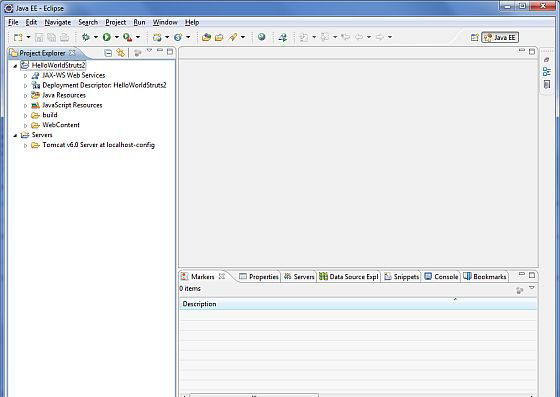The height and width of the screenshot is (397, 560).
Task: Click the New Dynamic Web Project icon
Action: [x=157, y=37]
